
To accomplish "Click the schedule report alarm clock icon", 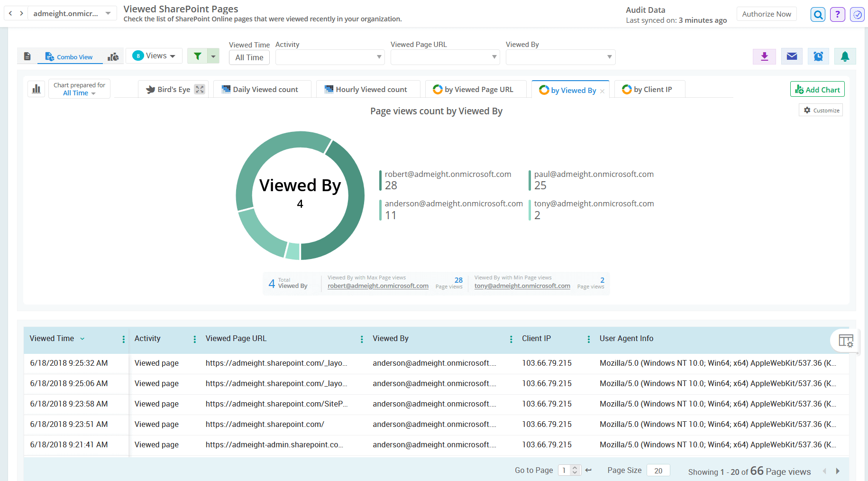I will point(818,56).
